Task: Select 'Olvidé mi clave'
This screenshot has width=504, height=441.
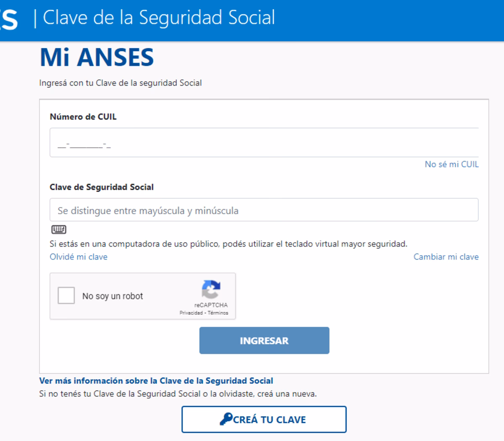Action: point(78,257)
